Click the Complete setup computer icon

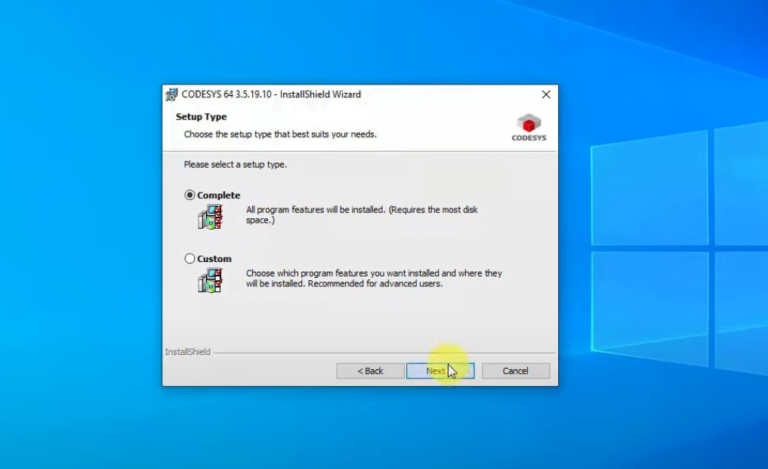point(209,217)
